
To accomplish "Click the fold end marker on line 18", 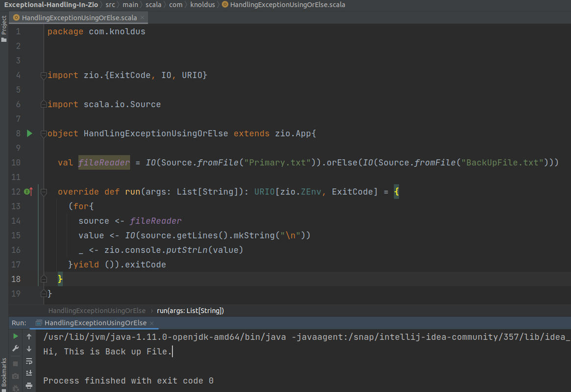I will click(44, 279).
